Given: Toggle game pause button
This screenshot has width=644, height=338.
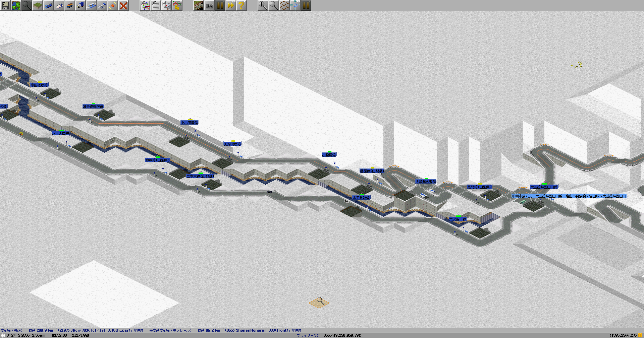Looking at the screenshot, I should click(x=220, y=5).
